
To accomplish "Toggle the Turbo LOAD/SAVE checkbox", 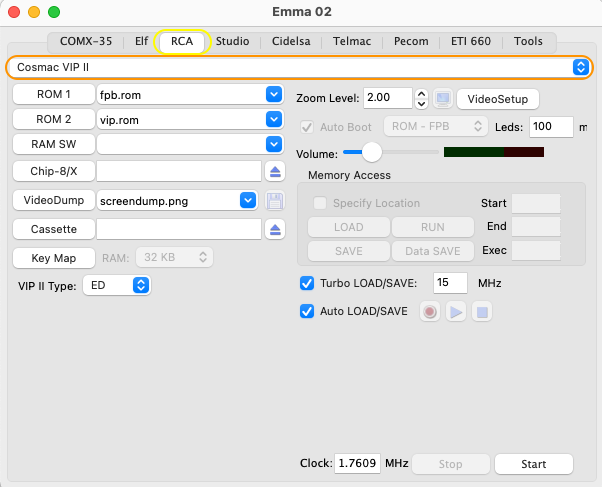I will pos(307,283).
